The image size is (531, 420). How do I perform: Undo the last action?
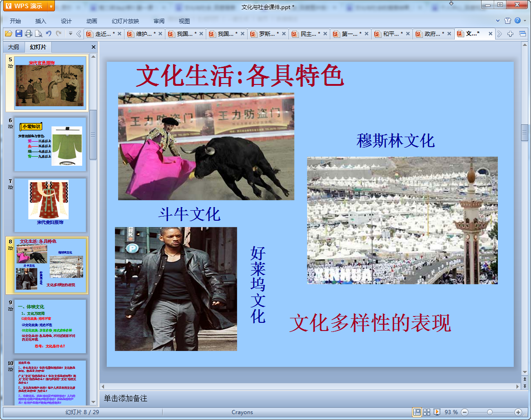point(49,34)
